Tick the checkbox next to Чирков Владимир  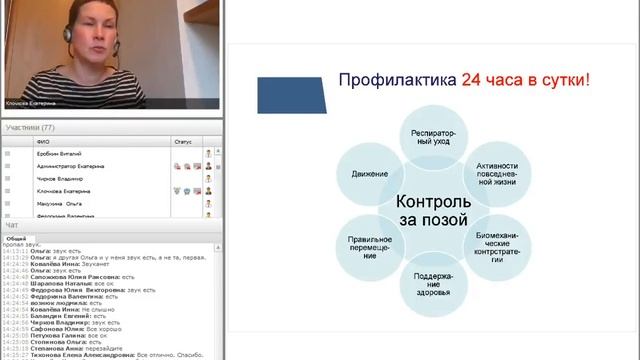(x=7, y=179)
